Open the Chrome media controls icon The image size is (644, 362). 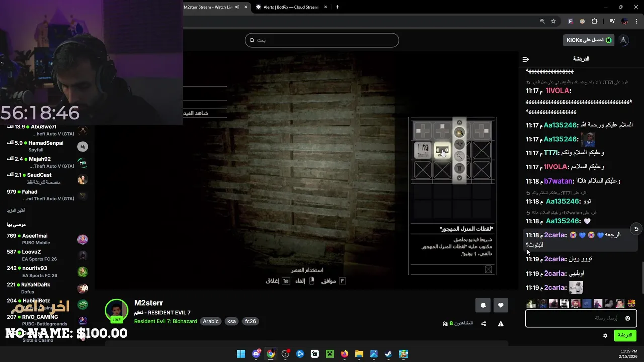click(612, 21)
